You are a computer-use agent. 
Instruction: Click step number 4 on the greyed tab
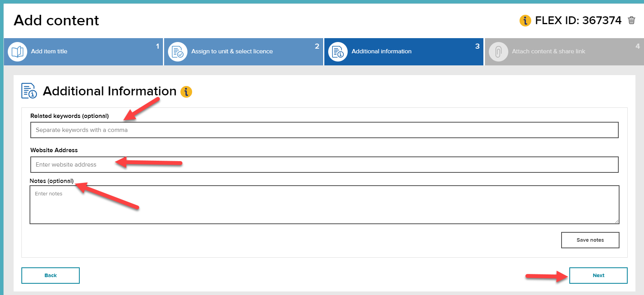tap(637, 46)
